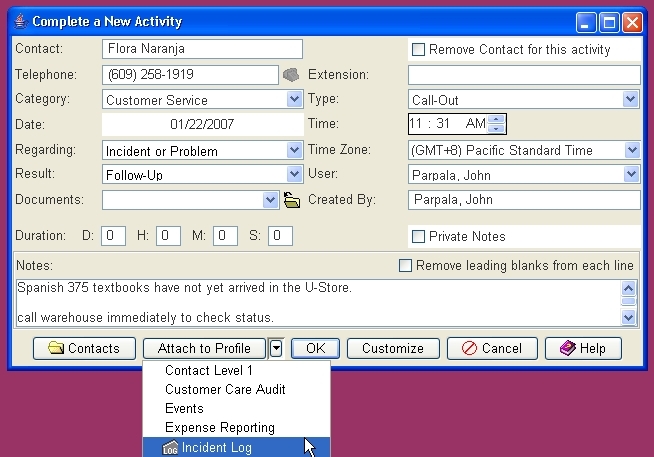Click the Attach to Profile dropdown arrow

tap(276, 348)
